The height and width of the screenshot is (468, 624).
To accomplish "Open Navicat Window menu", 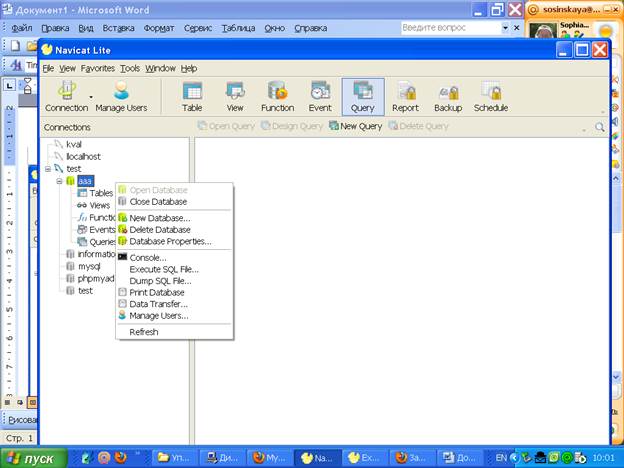I will click(x=160, y=68).
